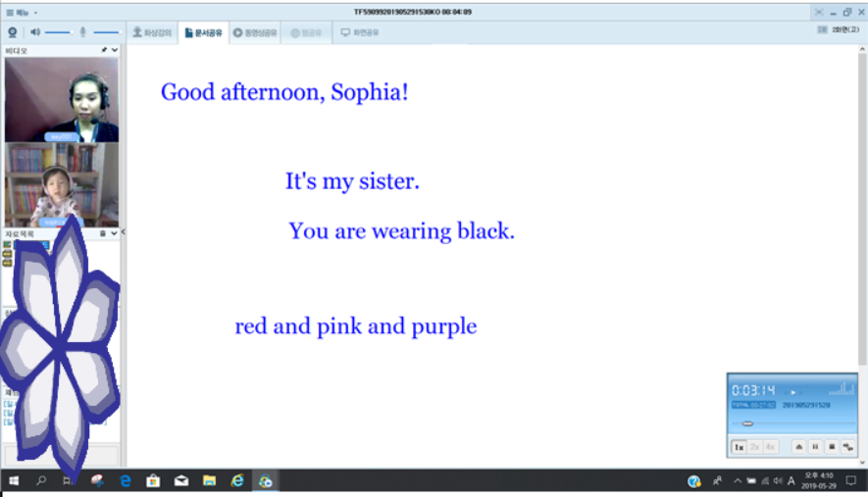Stop the recording playback

832,447
